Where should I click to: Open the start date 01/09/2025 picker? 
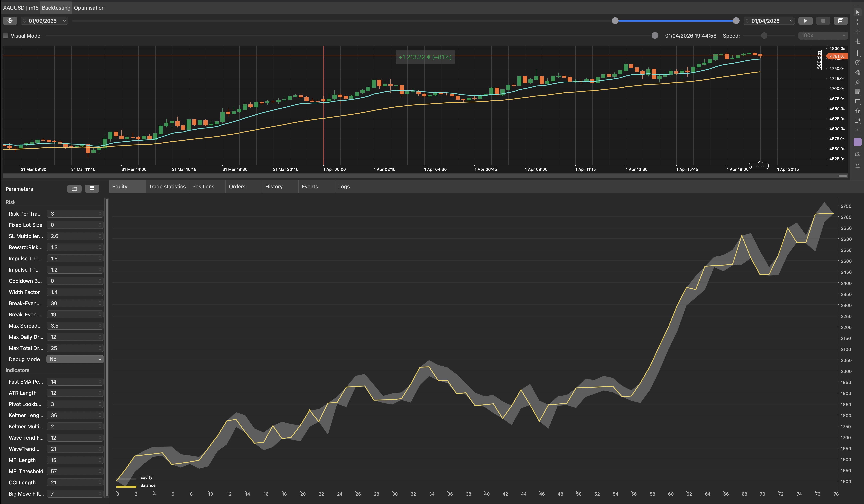44,21
